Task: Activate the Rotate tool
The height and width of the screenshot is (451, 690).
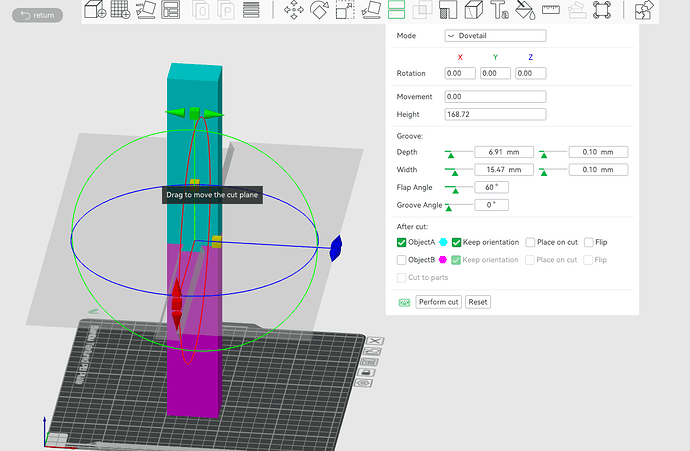Action: click(319, 10)
